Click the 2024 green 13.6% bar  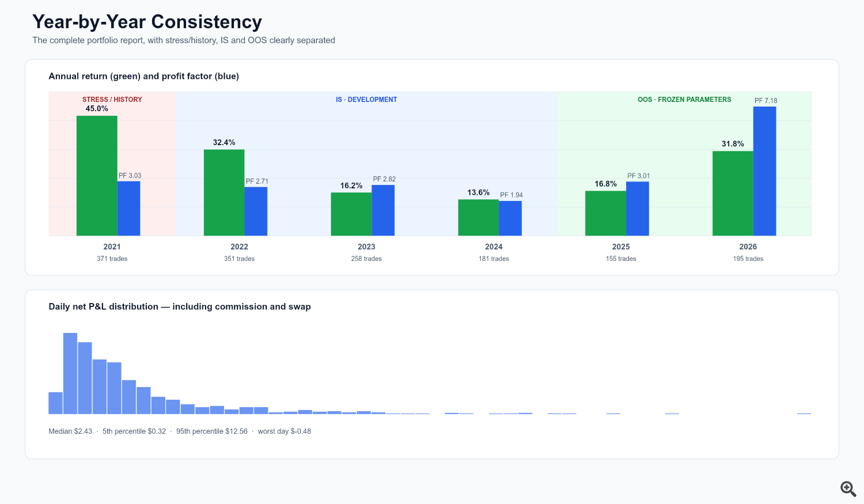[478, 218]
